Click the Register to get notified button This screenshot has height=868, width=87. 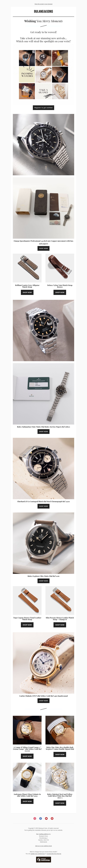tap(43, 108)
